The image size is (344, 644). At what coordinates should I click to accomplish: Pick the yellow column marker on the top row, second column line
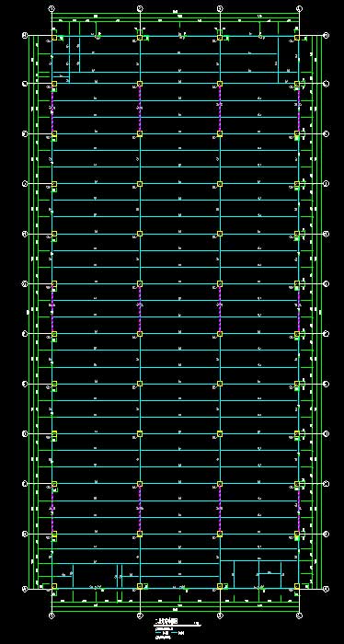point(140,38)
